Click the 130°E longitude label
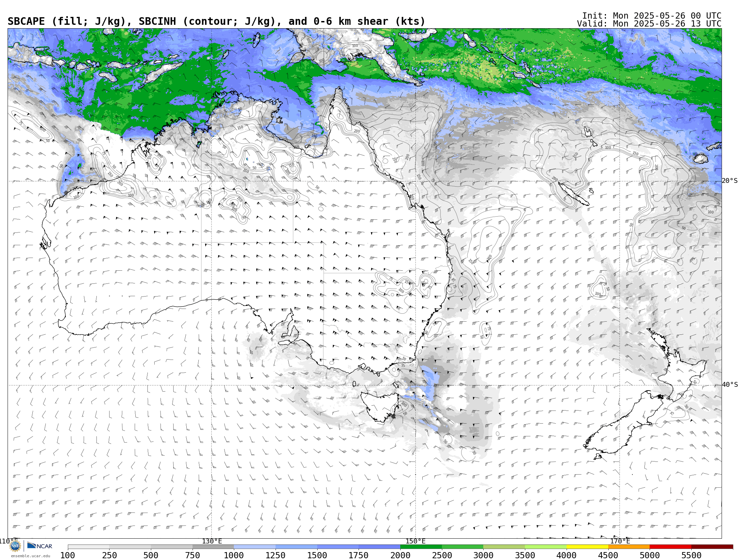The width and height of the screenshot is (744, 560). coord(212,541)
